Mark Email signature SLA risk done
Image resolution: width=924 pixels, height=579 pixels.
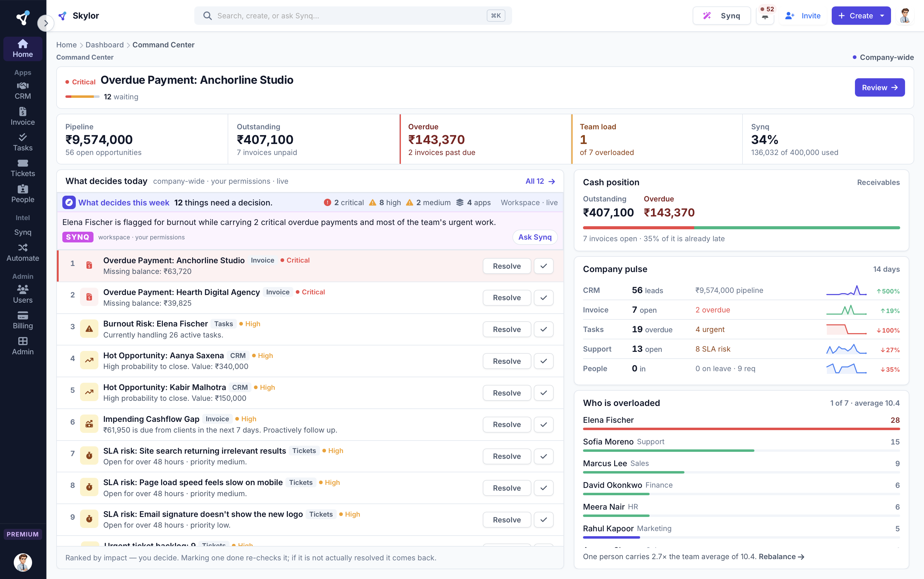pyautogui.click(x=544, y=520)
